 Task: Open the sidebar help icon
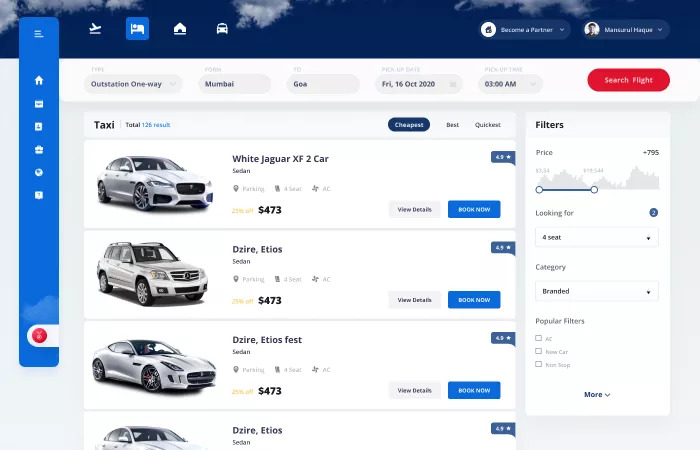[39, 195]
